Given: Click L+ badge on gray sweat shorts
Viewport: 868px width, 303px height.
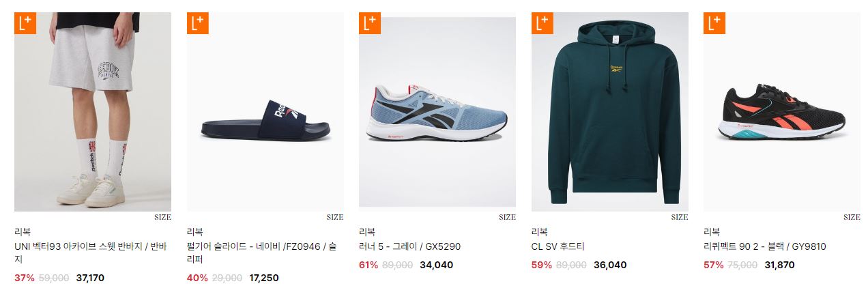Looking at the screenshot, I should [x=25, y=23].
